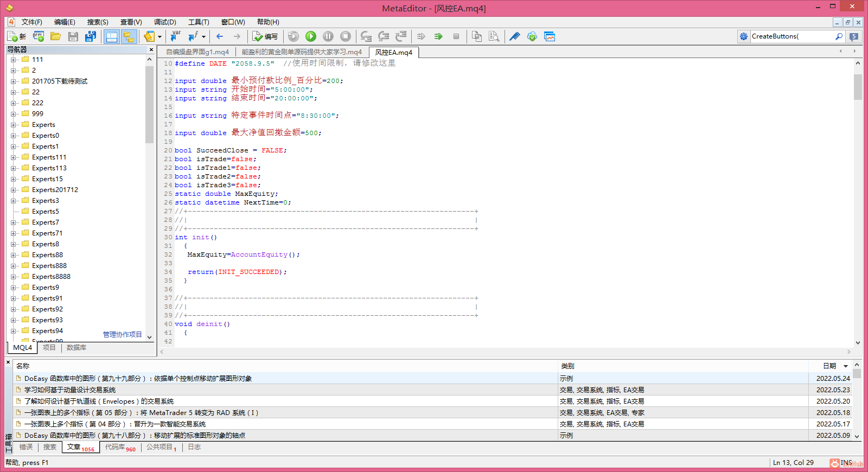868x472 pixels.
Task: Open the trading terminal icon
Action: pyautogui.click(x=550, y=36)
